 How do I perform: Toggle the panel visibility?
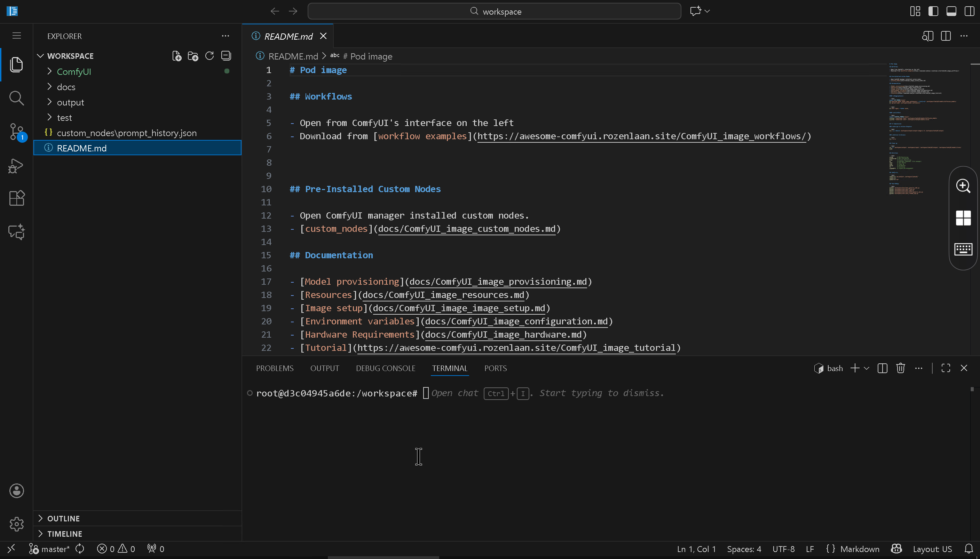click(x=951, y=11)
